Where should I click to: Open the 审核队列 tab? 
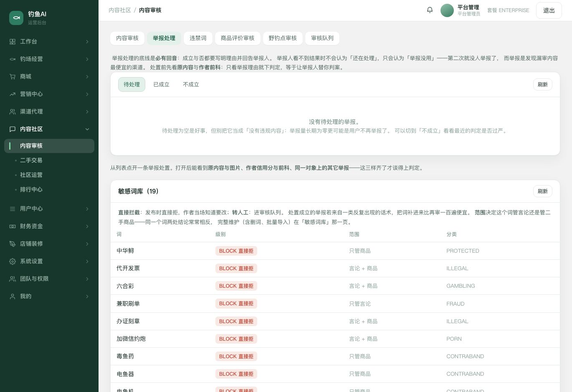(322, 38)
